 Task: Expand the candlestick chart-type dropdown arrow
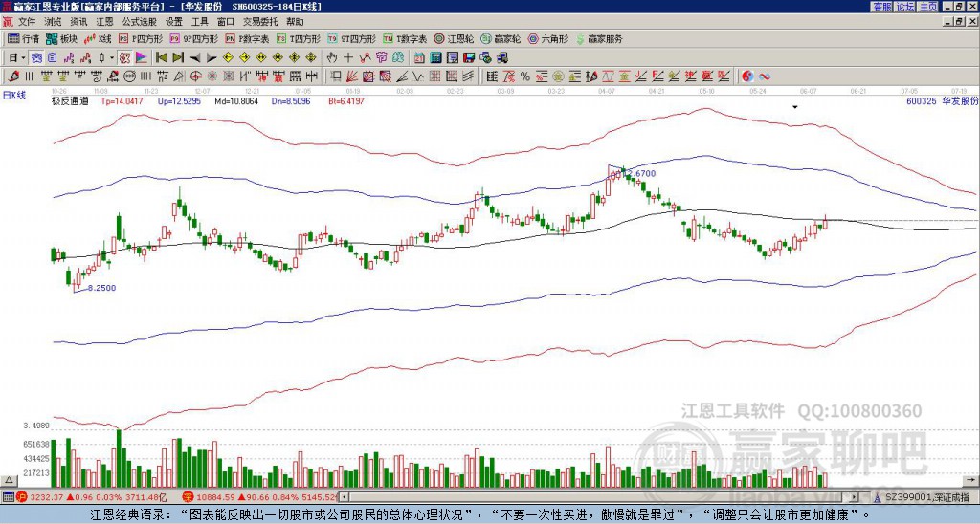coord(112,58)
